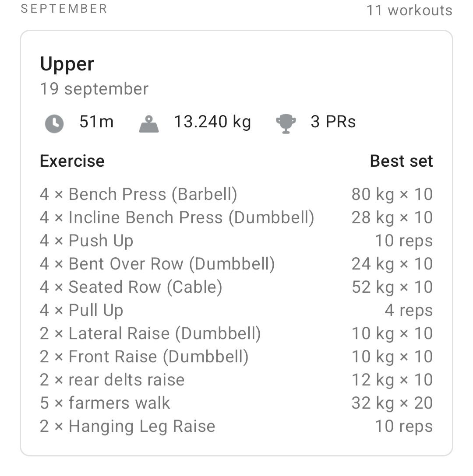Open Lateral Raise (Dumbbell) exercise
Image resolution: width=473 pixels, height=476 pixels.
150,333
